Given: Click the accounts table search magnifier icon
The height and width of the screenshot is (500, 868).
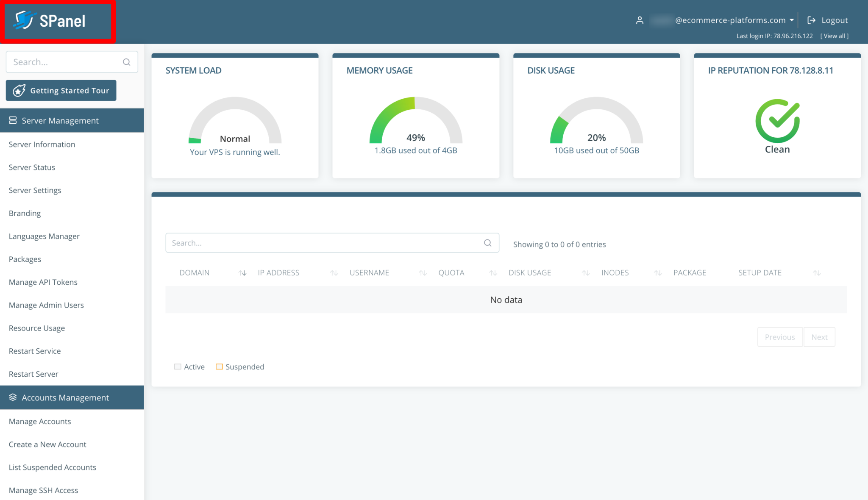Looking at the screenshot, I should (x=487, y=243).
